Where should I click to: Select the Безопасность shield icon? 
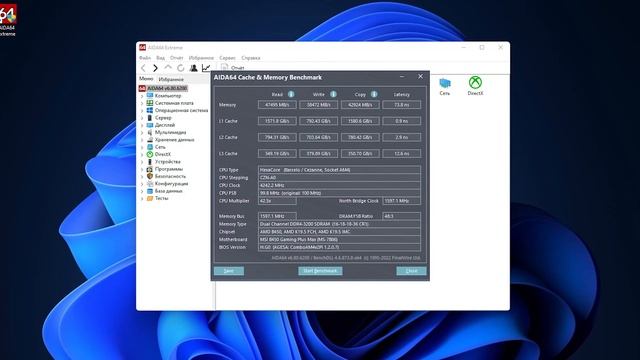tap(150, 176)
